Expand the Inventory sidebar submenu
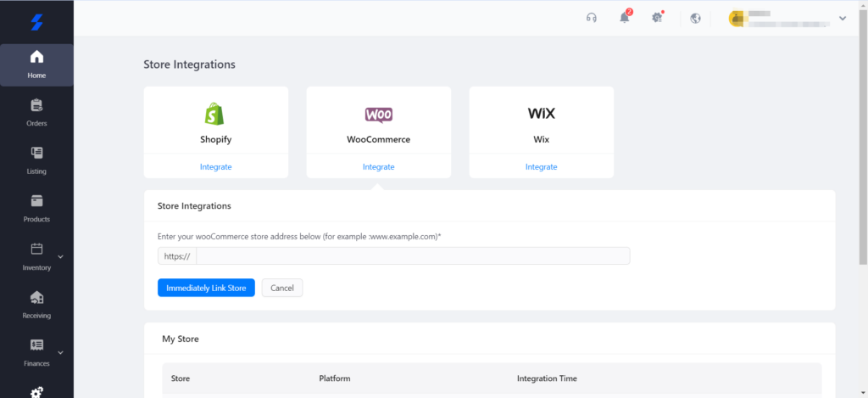 click(60, 256)
